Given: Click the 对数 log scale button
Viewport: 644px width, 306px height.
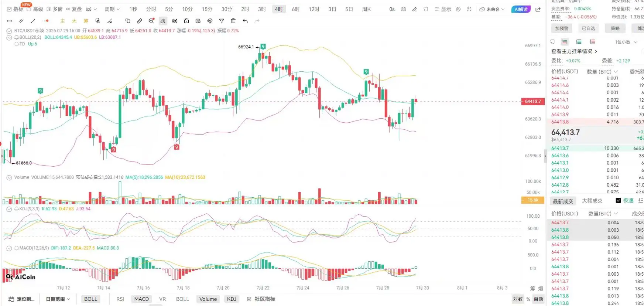Looking at the screenshot, I should click(518, 299).
